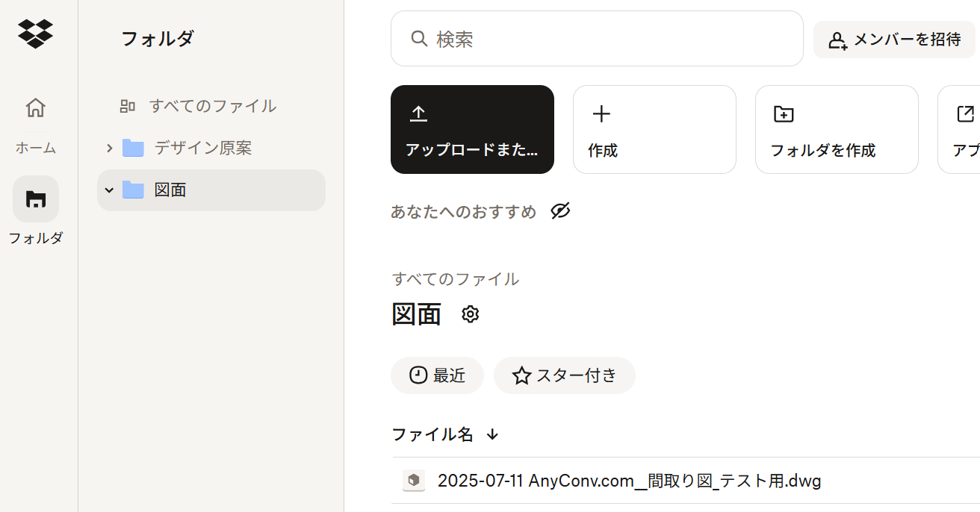Click the デザイン原案 folder icon
The height and width of the screenshot is (512, 980).
[133, 148]
